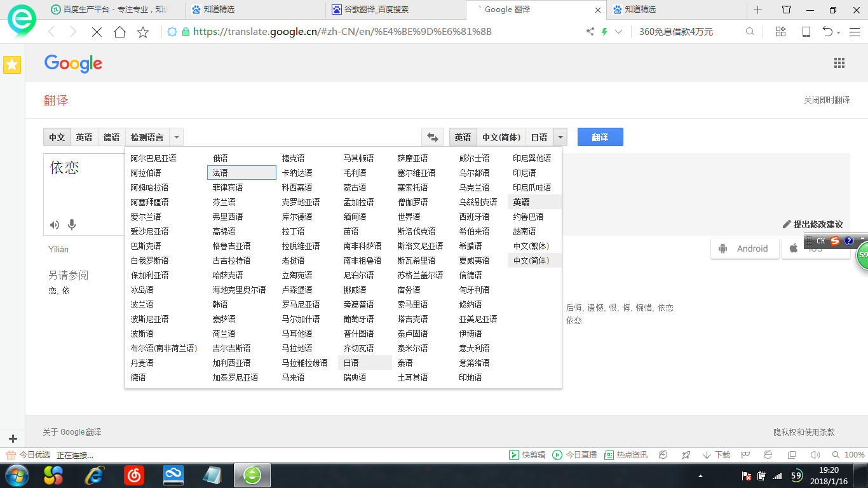Choose 葡萄牙语 from the language list
Image resolution: width=868 pixels, height=488 pixels.
pos(359,319)
